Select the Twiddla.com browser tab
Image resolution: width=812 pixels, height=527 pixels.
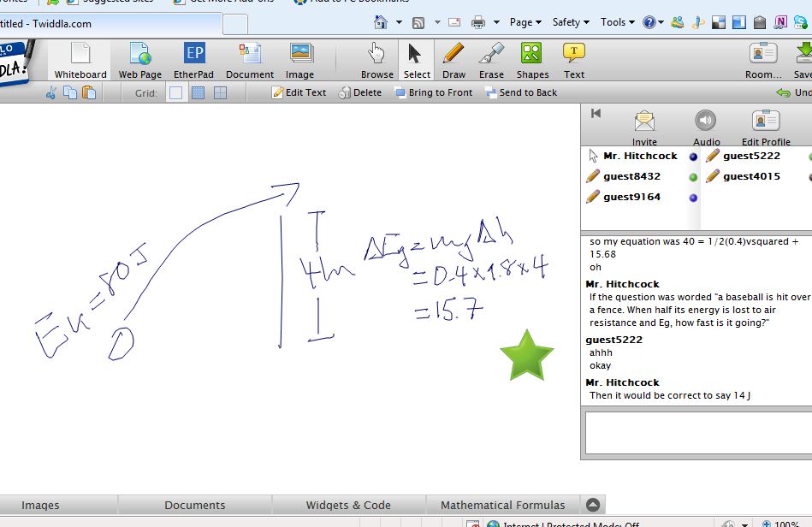110,24
